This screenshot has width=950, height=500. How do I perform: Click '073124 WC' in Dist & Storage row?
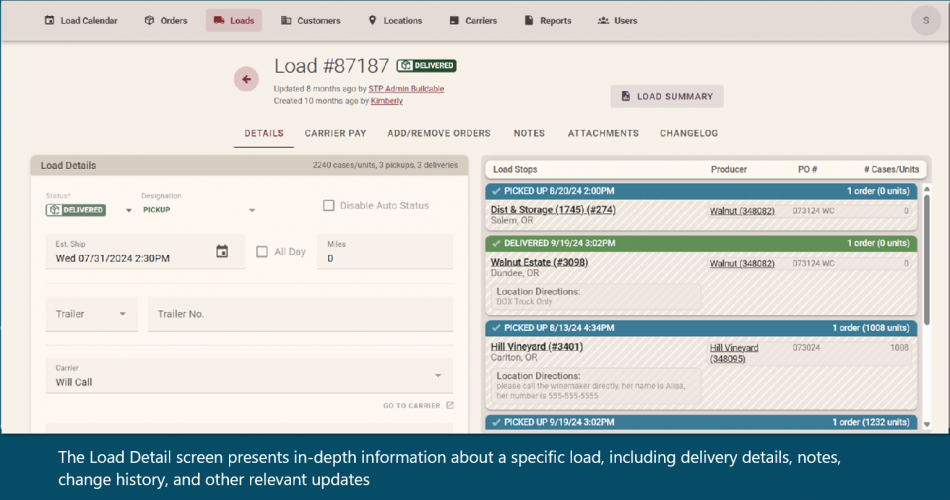click(814, 211)
